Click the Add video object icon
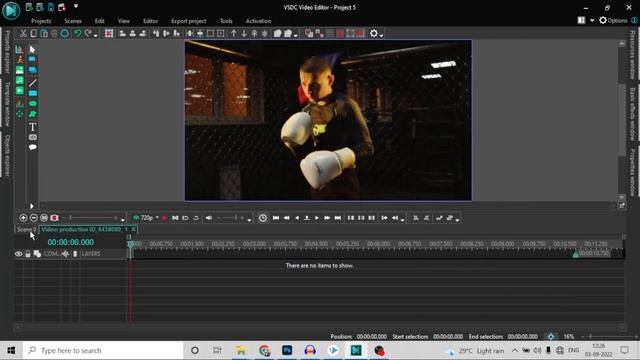Screen dimensions: 640x360 click(20, 91)
